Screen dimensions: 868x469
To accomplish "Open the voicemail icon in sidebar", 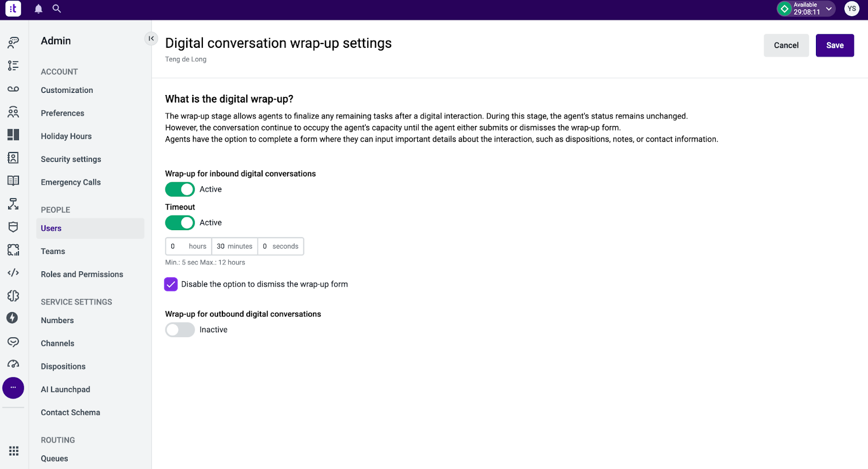I will coord(14,88).
